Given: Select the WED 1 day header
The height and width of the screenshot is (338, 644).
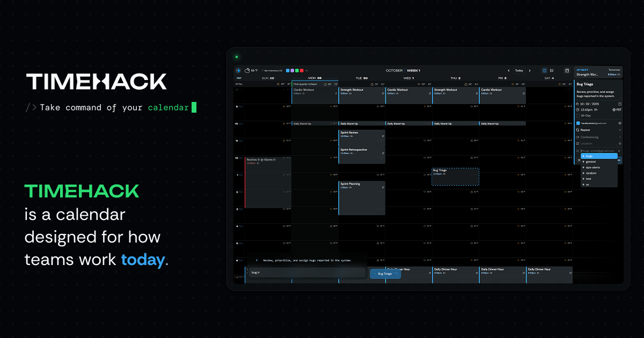Looking at the screenshot, I should [408, 78].
